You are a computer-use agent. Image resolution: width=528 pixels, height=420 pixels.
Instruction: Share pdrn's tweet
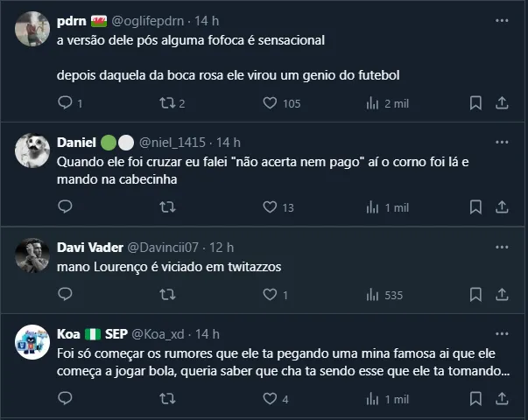(502, 103)
